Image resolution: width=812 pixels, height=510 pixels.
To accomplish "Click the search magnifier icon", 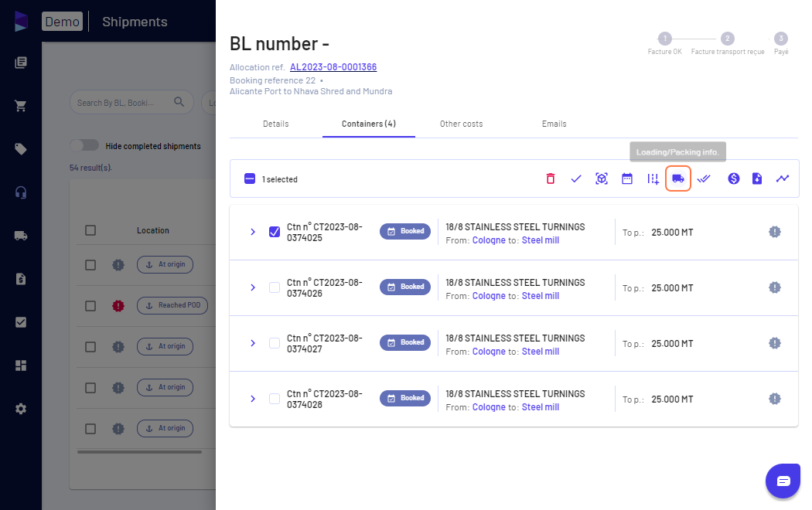I will click(x=179, y=102).
